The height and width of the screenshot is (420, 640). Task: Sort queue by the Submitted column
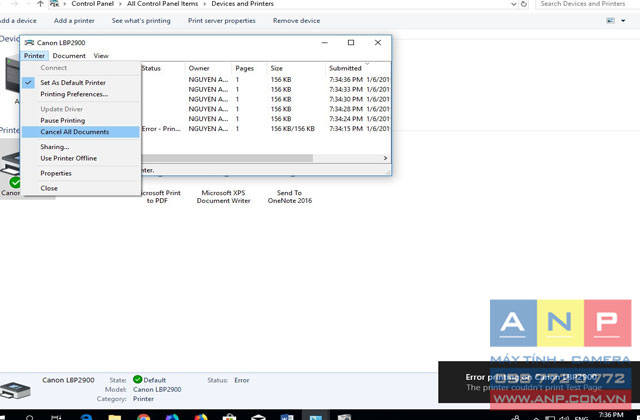358,68
